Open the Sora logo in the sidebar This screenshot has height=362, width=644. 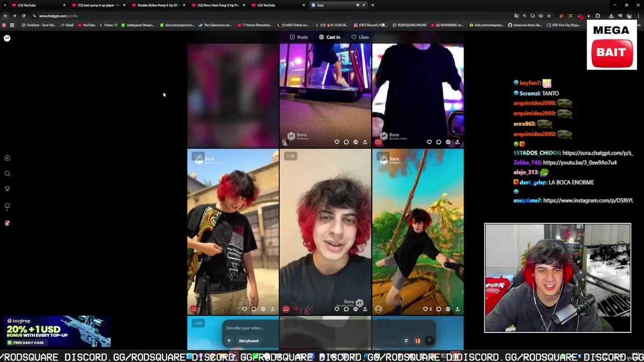coord(7,38)
